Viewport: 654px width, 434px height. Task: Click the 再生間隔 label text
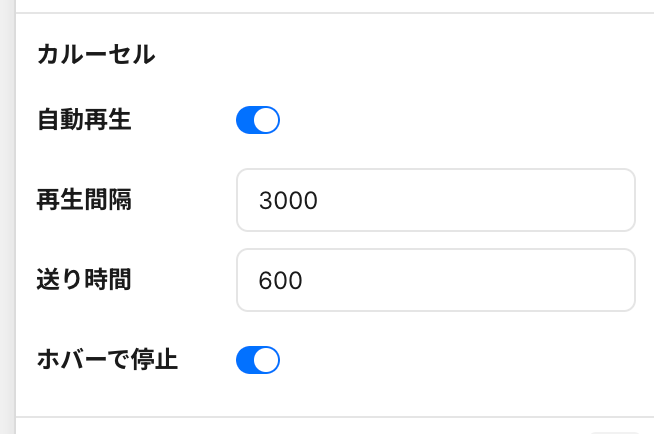(84, 200)
